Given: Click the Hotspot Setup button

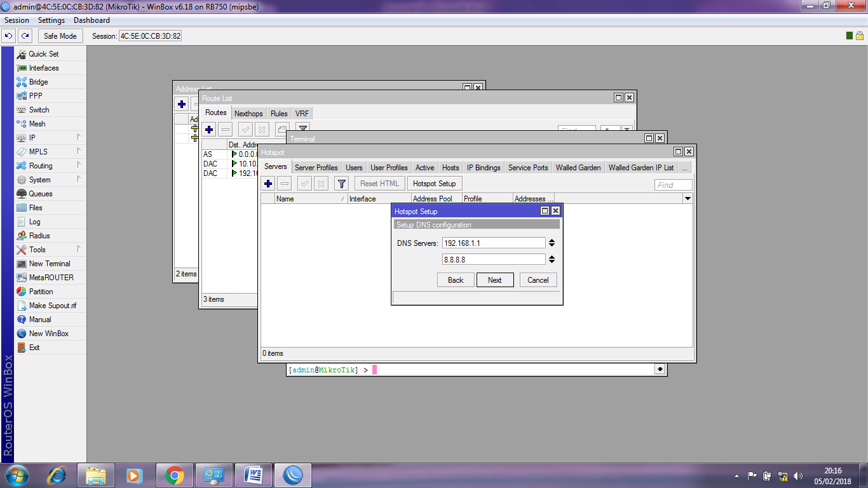Looking at the screenshot, I should click(x=435, y=183).
